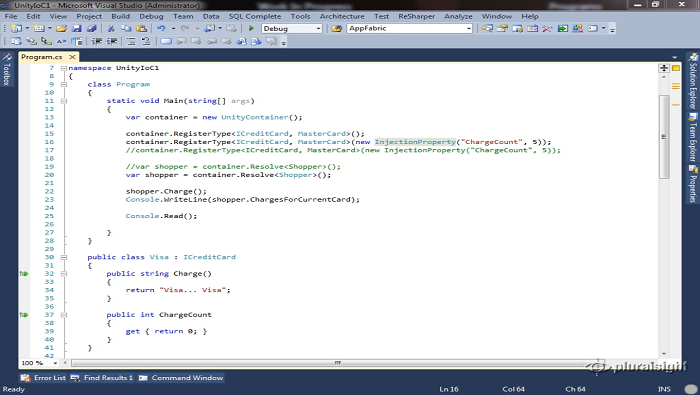Click the Increase Line Indent icon
Image resolution: width=700 pixels, height=395 pixels.
pyautogui.click(x=112, y=42)
